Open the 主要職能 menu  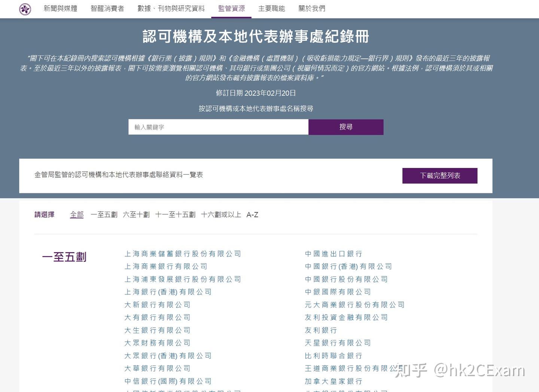click(272, 9)
